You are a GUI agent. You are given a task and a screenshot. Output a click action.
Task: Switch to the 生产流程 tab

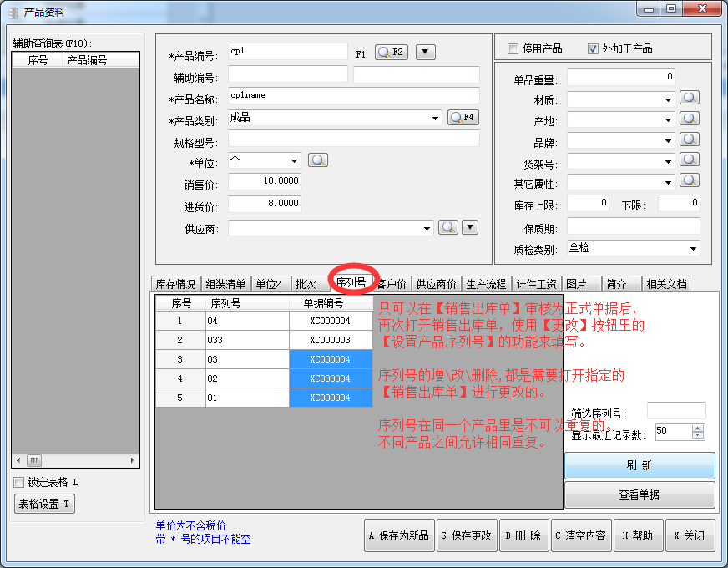[486, 284]
